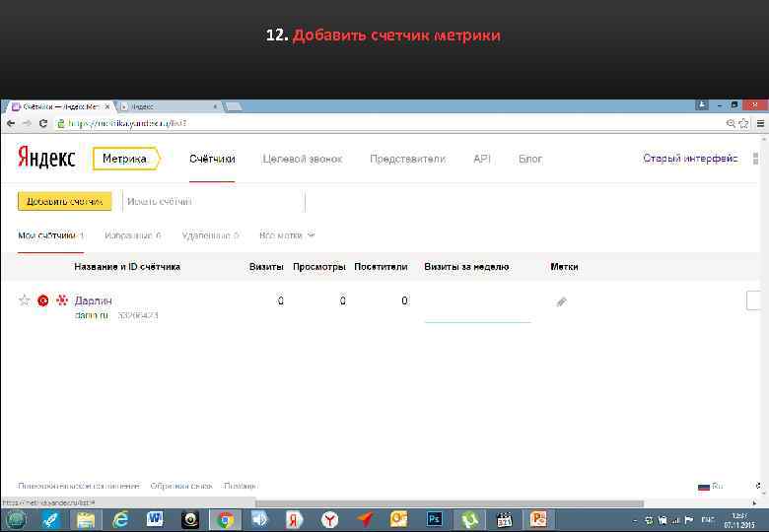Open Yandex browser with the red Я icon
The width and height of the screenshot is (769, 532).
(294, 520)
